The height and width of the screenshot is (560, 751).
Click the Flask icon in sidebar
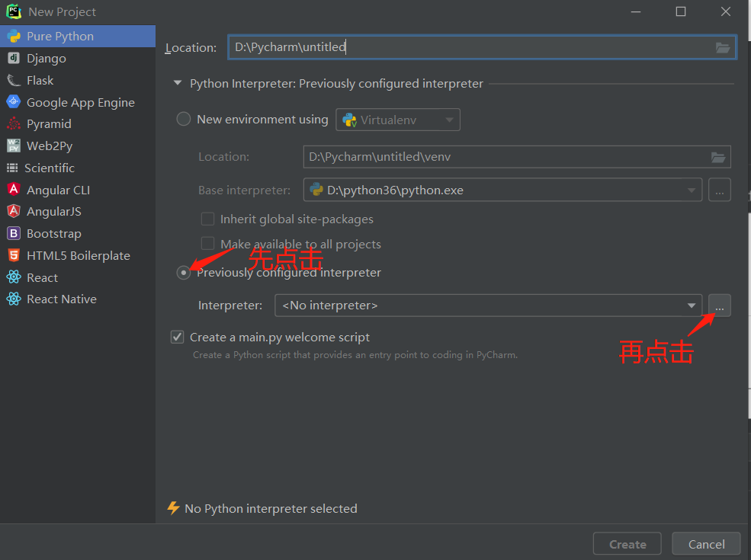tap(14, 81)
